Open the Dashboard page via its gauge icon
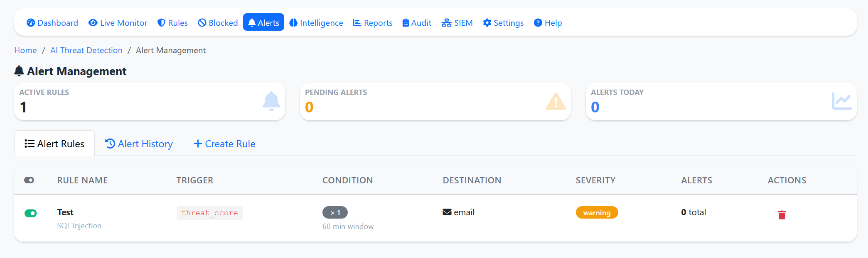The width and height of the screenshot is (868, 258). (x=31, y=23)
